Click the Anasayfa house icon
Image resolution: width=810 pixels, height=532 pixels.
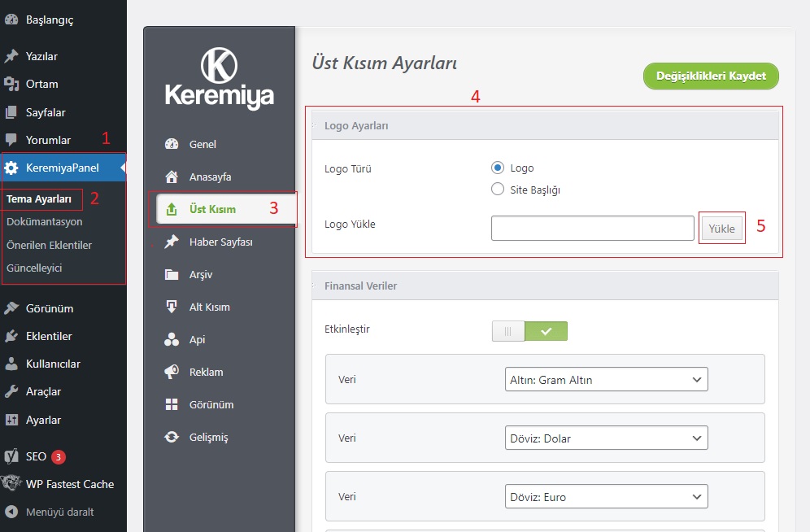click(172, 177)
